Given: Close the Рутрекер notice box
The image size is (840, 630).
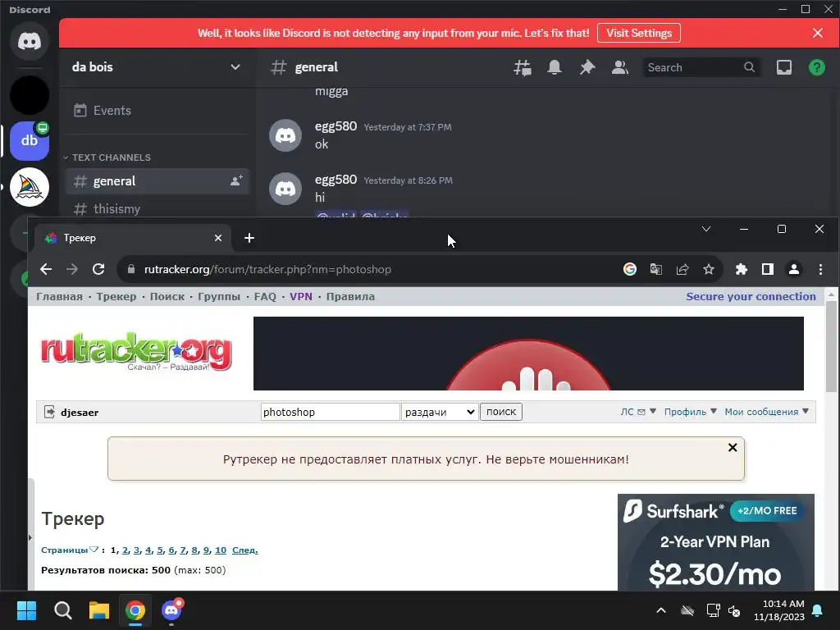Looking at the screenshot, I should tap(733, 447).
